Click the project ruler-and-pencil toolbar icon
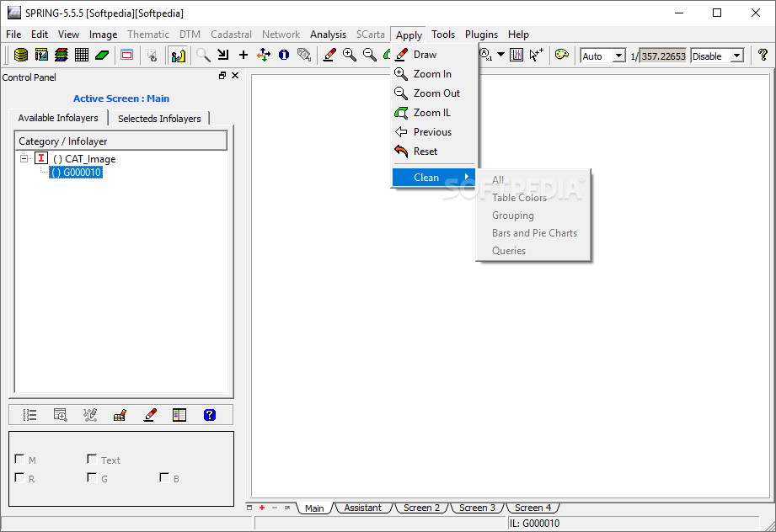The height and width of the screenshot is (532, 776). [41, 55]
